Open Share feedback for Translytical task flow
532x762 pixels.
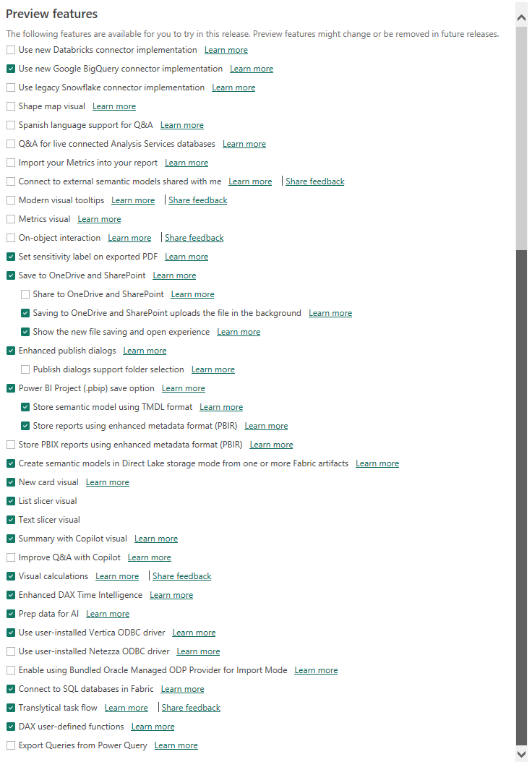[191, 708]
